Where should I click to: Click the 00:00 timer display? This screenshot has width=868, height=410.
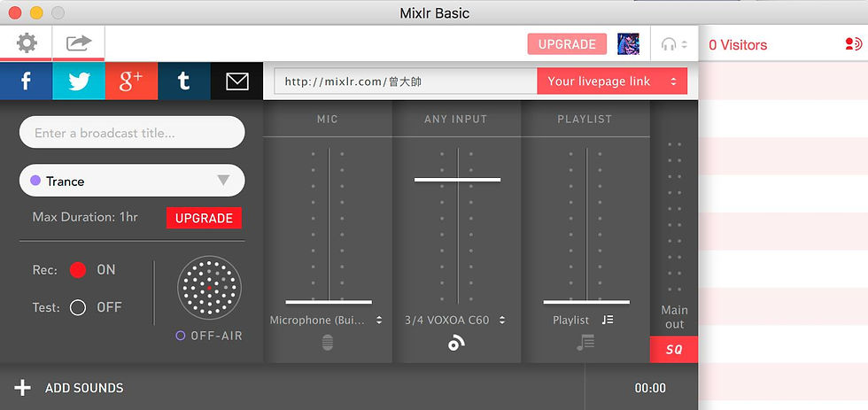(x=650, y=389)
